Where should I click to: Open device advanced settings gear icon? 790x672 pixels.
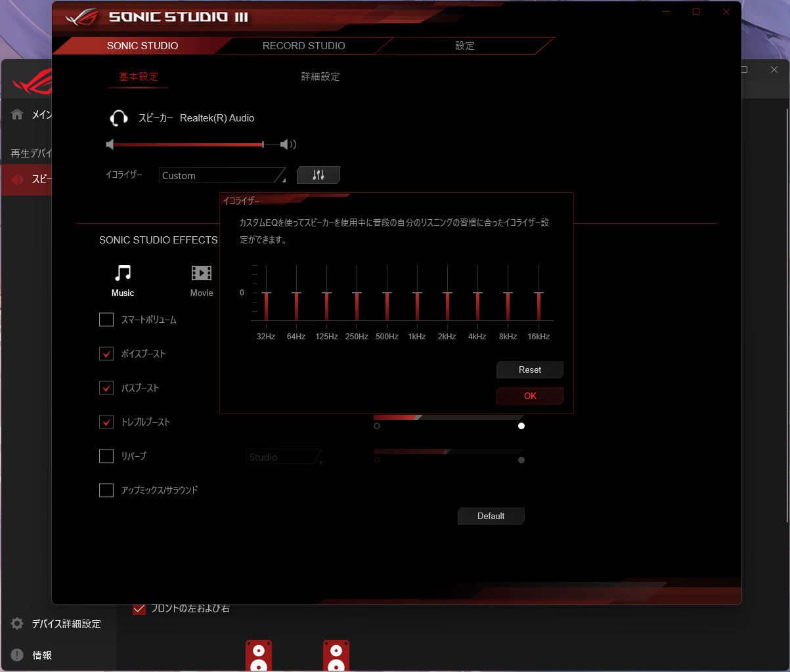tap(17, 623)
